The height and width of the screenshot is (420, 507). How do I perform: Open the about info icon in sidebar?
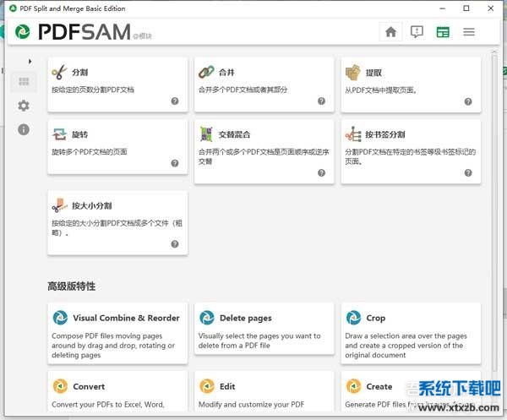click(x=24, y=129)
